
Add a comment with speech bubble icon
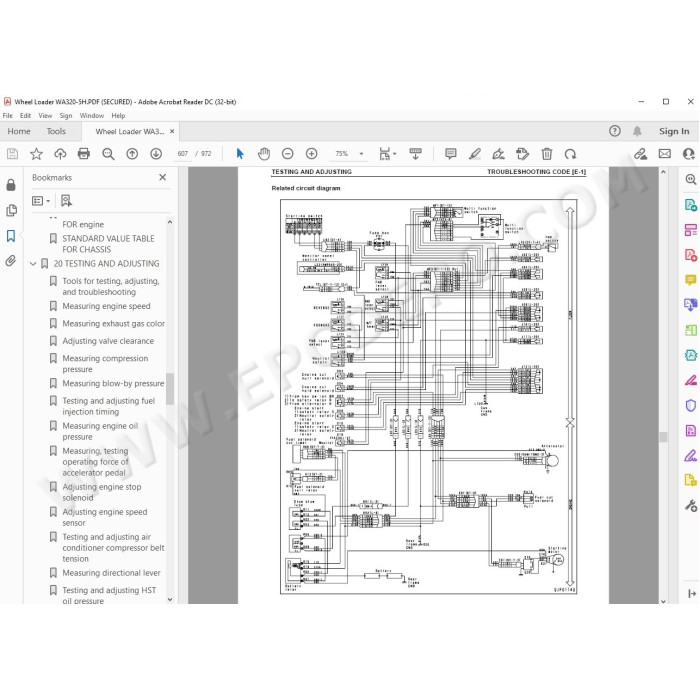tap(451, 154)
